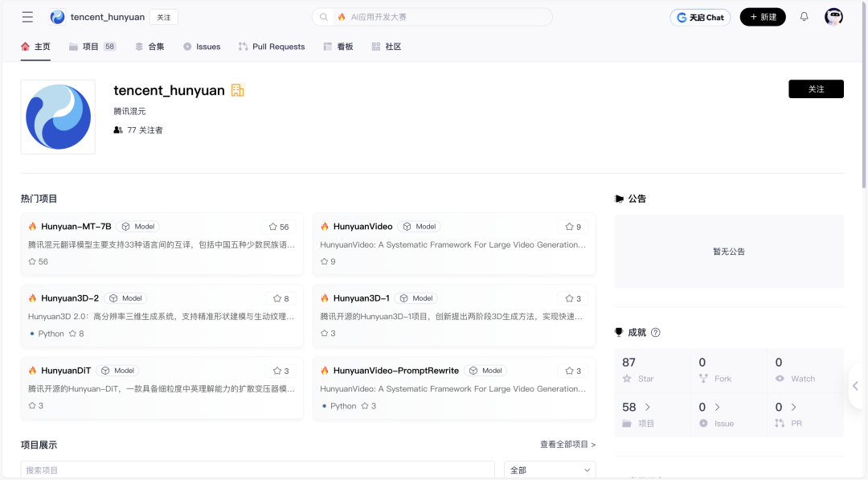868x480 pixels.
Task: Open the Pull Requests tab
Action: [272, 47]
